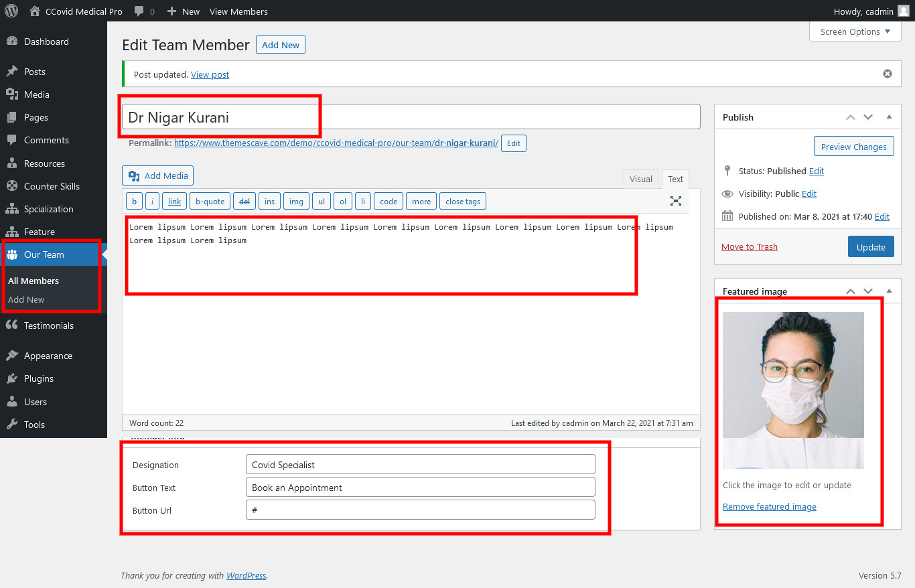Click the plus New icon in admin bar
The width and height of the screenshot is (915, 588).
[172, 11]
